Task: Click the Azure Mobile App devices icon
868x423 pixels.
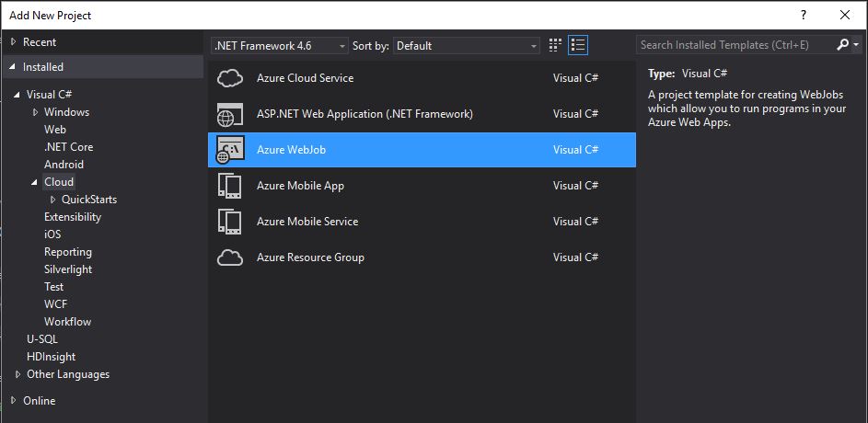Action: click(x=230, y=186)
